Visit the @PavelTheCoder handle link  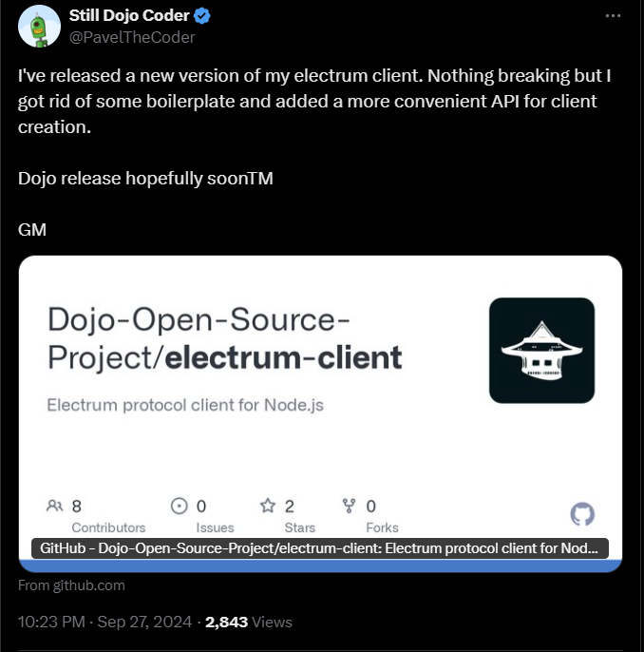coord(132,37)
